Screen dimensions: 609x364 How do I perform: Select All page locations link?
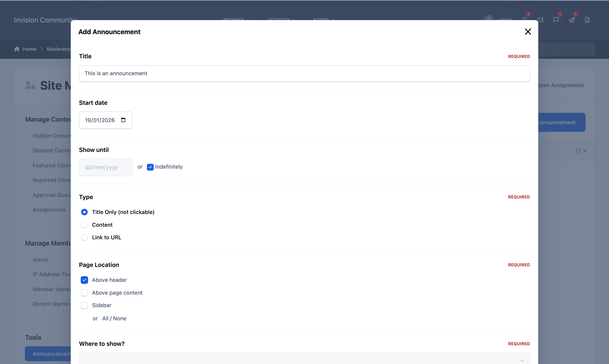coord(105,318)
